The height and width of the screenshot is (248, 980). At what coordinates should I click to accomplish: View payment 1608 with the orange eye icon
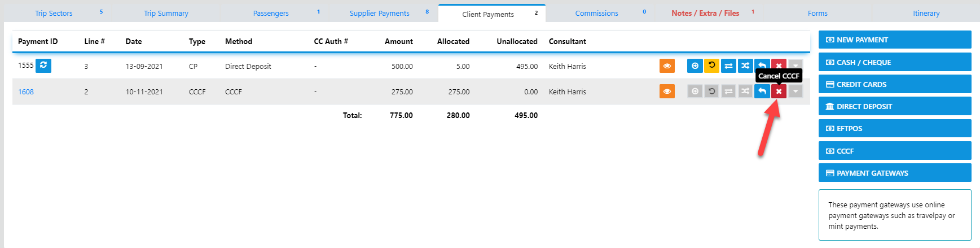[x=667, y=91]
